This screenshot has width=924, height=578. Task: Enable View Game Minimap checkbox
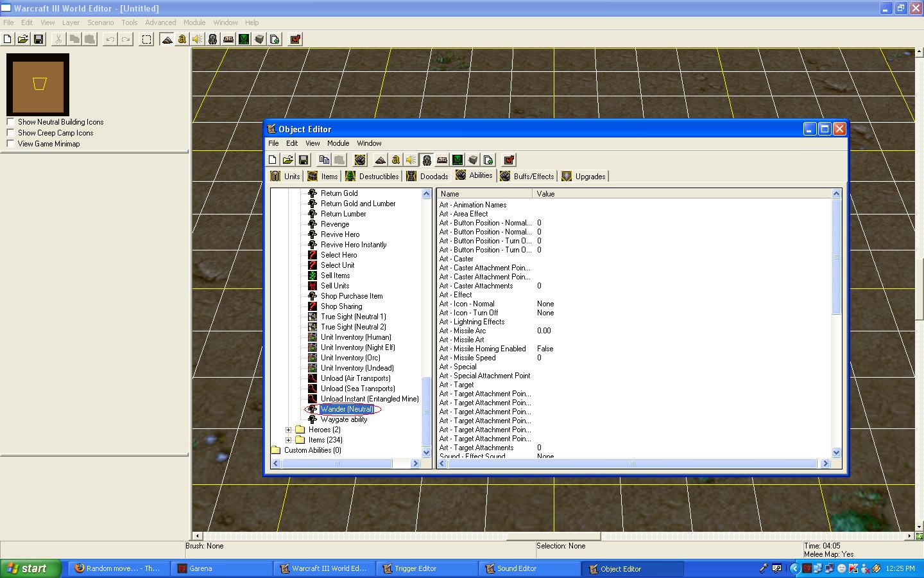pyautogui.click(x=10, y=143)
